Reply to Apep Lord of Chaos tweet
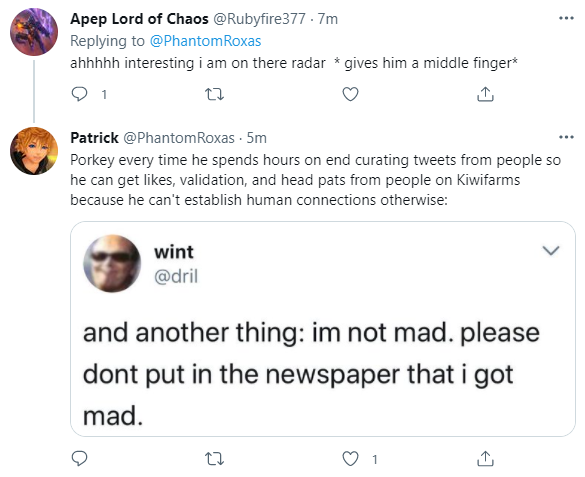Viewport: 585px width, 477px height. click(x=79, y=94)
